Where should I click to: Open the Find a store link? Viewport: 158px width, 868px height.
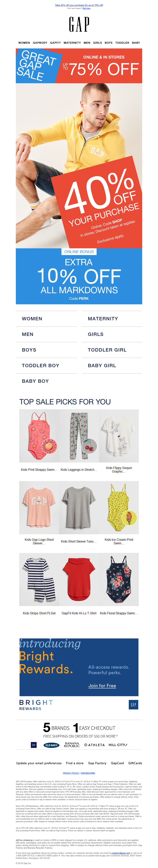click(x=75, y=763)
